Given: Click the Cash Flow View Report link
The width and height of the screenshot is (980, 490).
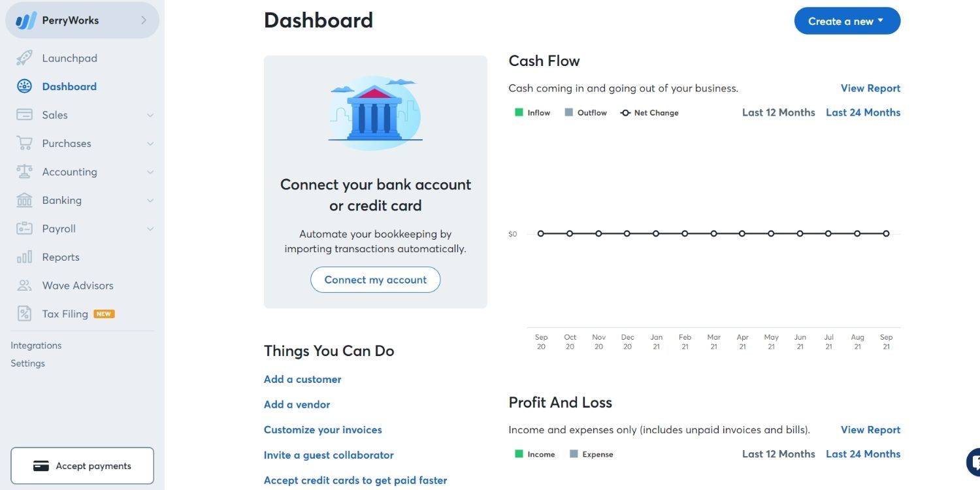Looking at the screenshot, I should click(x=870, y=88).
